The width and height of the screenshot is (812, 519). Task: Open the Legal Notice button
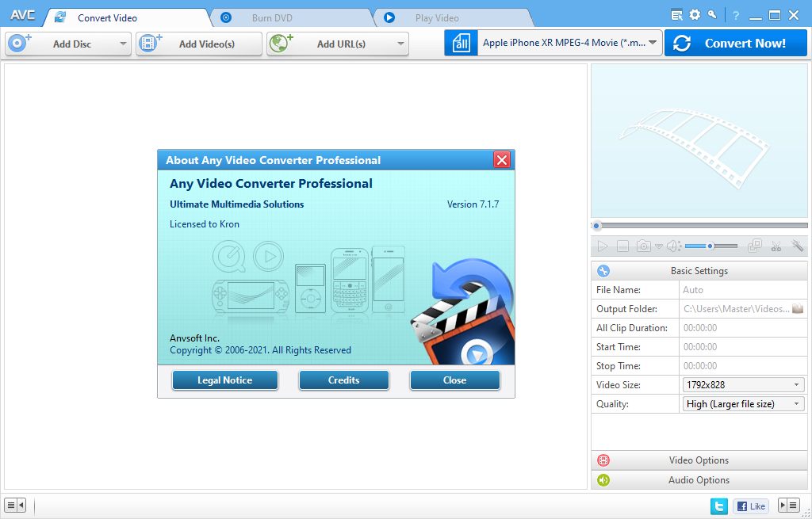coord(224,380)
